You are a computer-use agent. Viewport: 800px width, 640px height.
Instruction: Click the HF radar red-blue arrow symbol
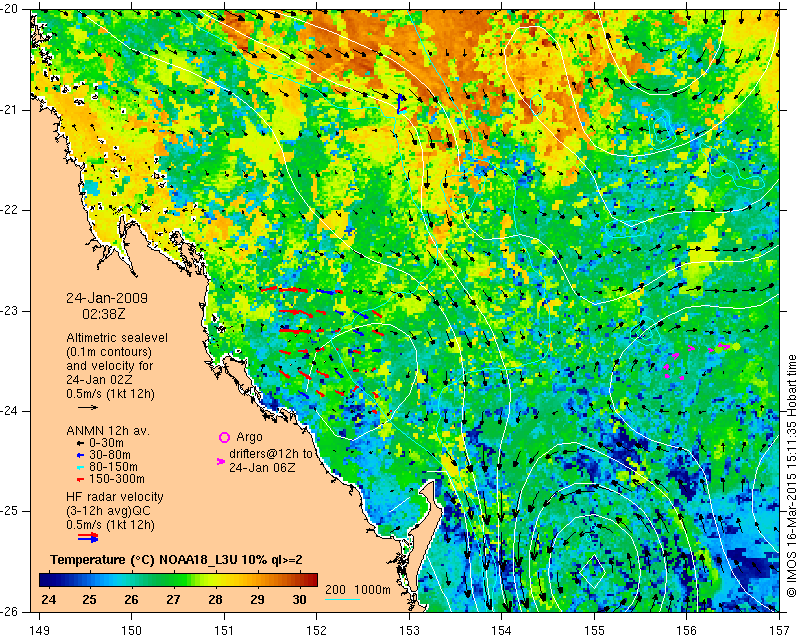click(x=88, y=537)
